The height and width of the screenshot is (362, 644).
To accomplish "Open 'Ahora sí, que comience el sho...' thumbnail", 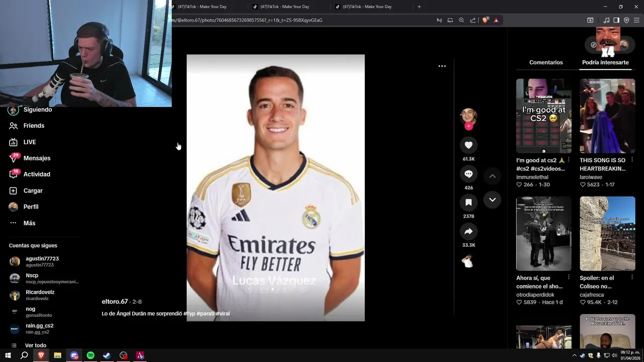I will point(543,234).
